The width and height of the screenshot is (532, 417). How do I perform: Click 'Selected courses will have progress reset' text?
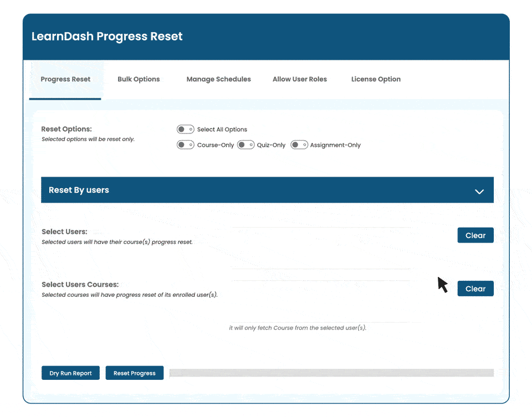(x=129, y=295)
